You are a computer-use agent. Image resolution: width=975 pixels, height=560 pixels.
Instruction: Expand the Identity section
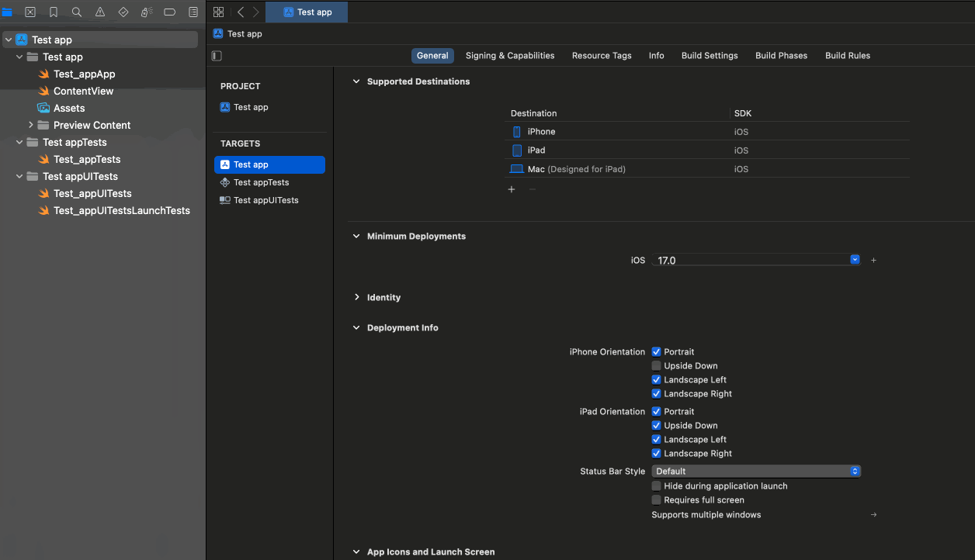click(357, 298)
